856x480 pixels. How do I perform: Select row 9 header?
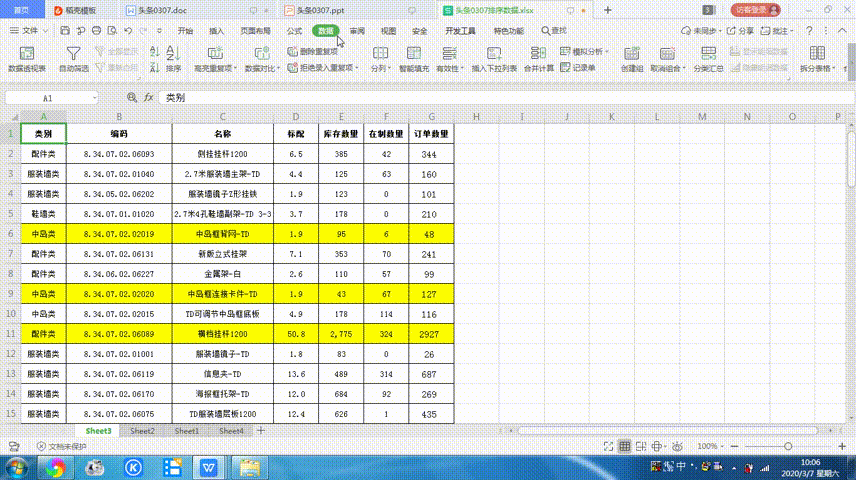point(10,294)
